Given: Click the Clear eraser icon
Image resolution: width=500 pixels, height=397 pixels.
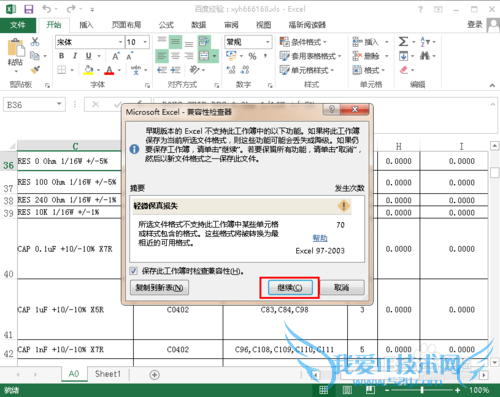Looking at the screenshot, I should point(403,70).
